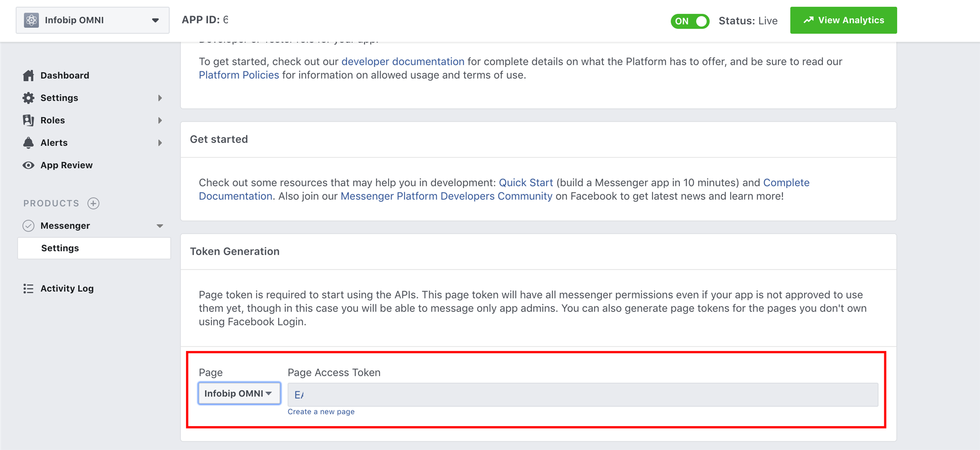Click the Settings gear icon in sidebar
Viewport: 980px width, 450px height.
[x=28, y=98]
